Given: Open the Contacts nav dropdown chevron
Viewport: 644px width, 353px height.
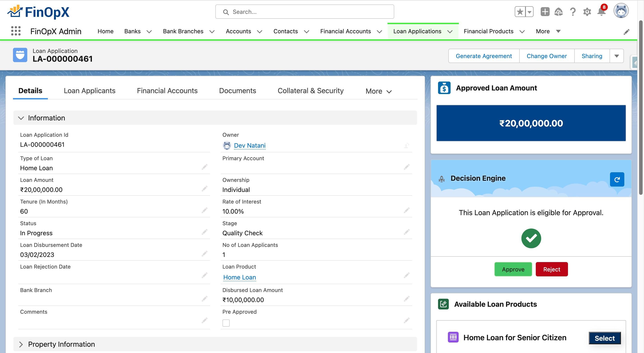Looking at the screenshot, I should 307,32.
